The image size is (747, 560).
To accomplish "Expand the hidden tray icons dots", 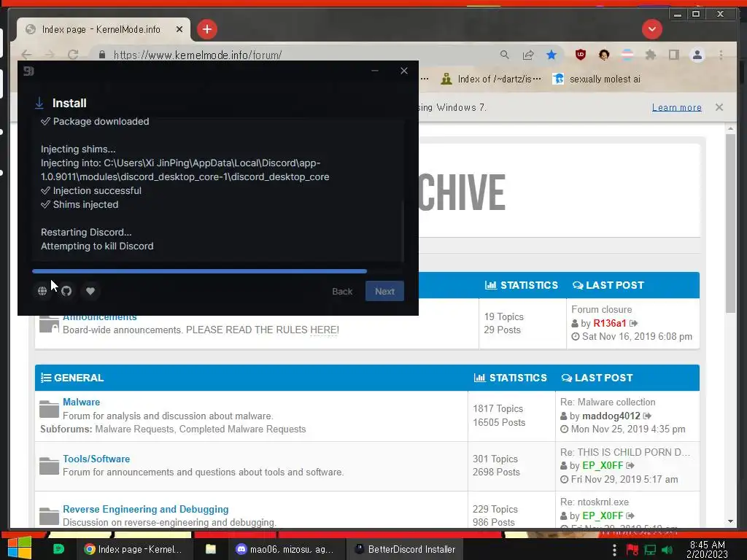I will point(614,550).
